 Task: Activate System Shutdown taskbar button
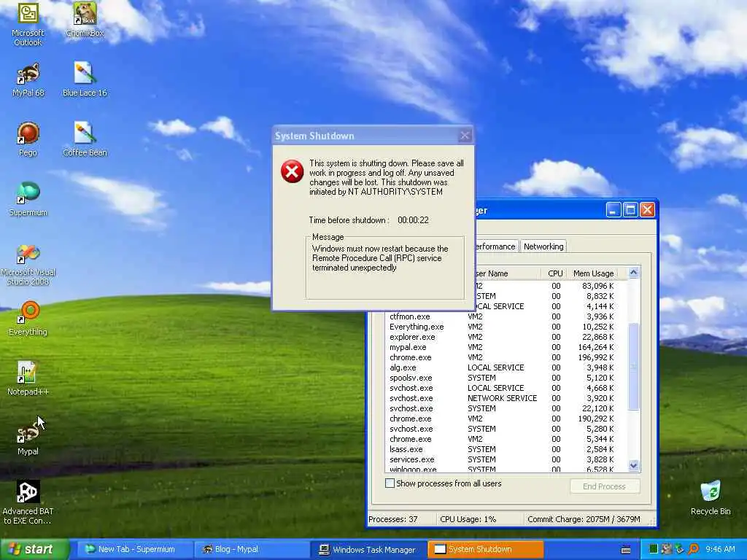click(485, 550)
